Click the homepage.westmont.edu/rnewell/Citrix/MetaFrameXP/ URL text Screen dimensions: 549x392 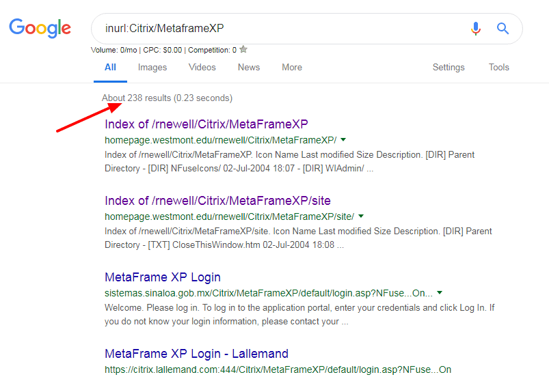point(221,140)
